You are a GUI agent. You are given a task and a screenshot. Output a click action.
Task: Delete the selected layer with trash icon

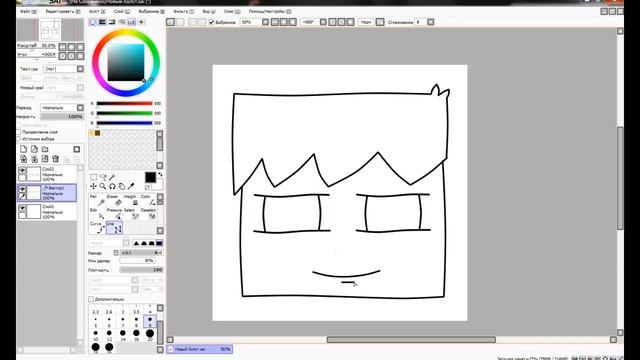pos(56,159)
